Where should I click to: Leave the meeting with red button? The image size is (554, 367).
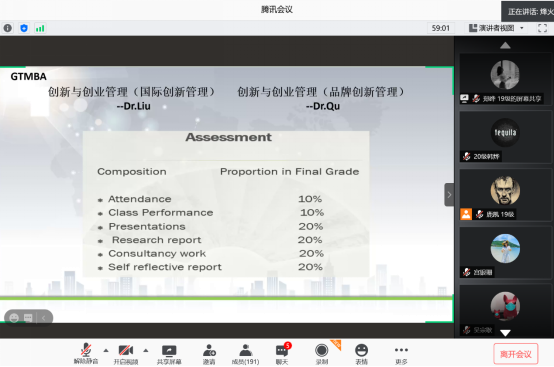click(x=515, y=354)
